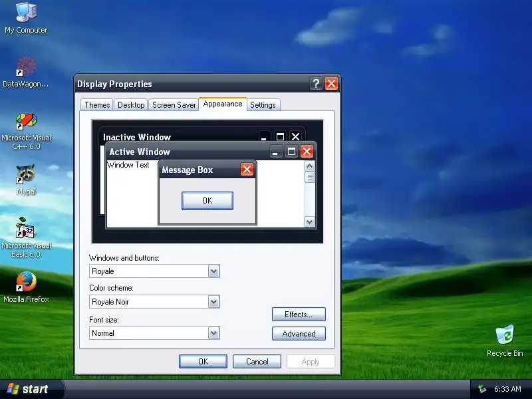This screenshot has width=532, height=399.
Task: Click the OK button in Message Box preview
Action: click(x=207, y=201)
